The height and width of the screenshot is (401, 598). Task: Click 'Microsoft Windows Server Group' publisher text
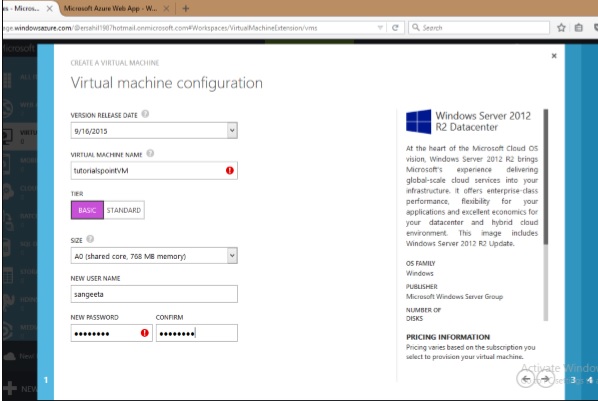coord(454,296)
